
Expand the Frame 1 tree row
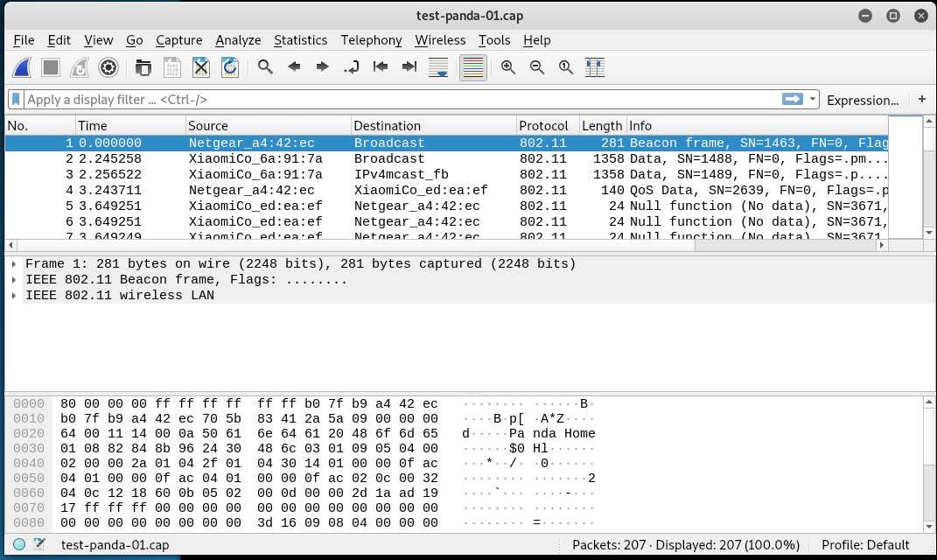click(x=14, y=263)
